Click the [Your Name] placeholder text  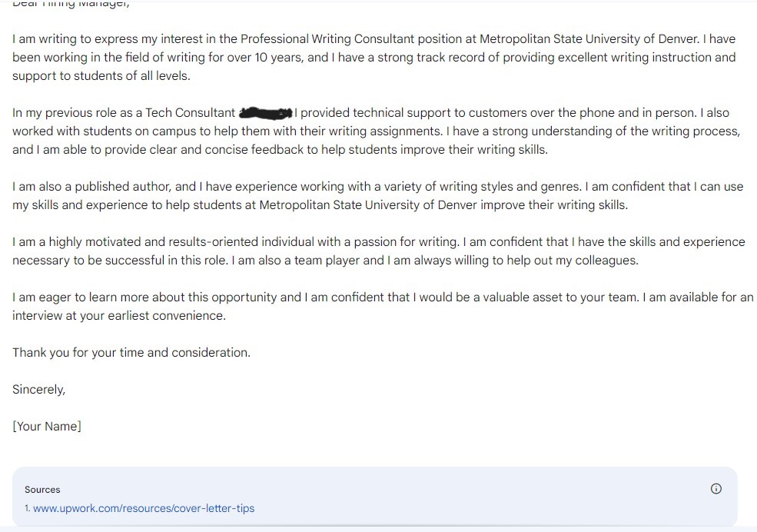pos(47,426)
